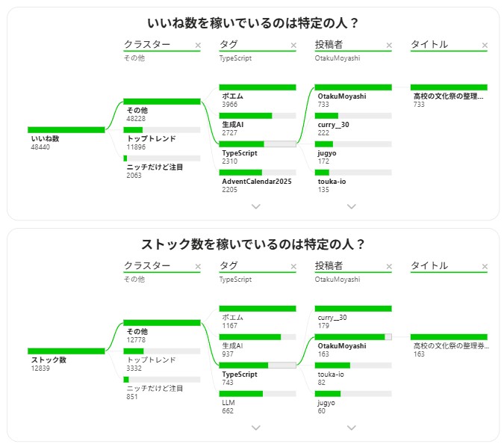Remove タグ level in bottom ストック数 tree
The height and width of the screenshot is (447, 504).
click(x=293, y=267)
